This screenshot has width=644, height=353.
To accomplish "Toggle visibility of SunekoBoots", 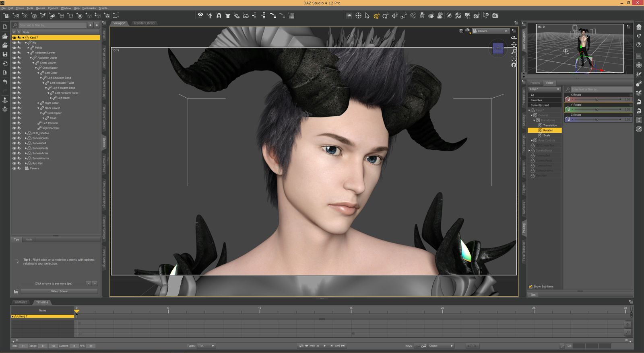I will coord(14,138).
